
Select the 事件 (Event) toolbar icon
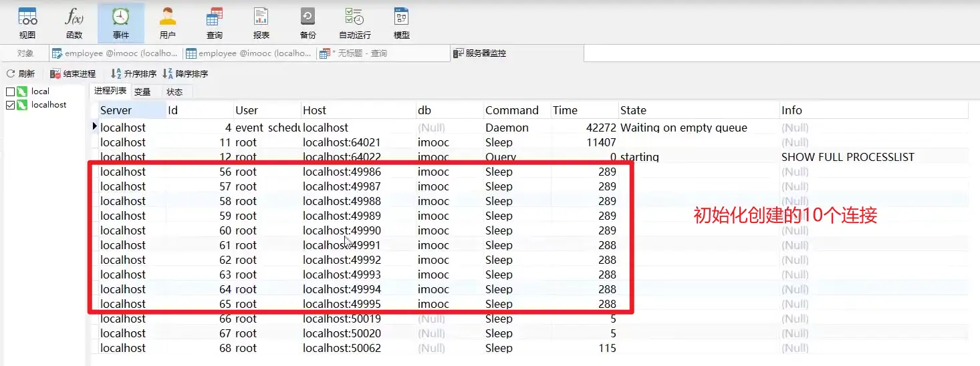(121, 23)
